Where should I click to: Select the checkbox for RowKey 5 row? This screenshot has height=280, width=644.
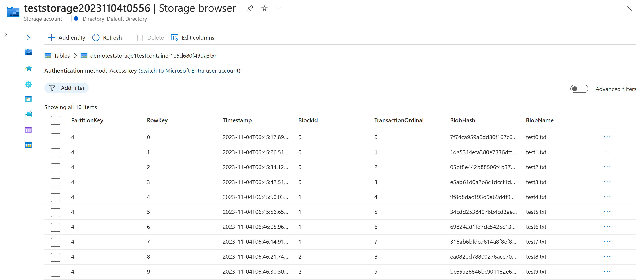click(x=55, y=212)
